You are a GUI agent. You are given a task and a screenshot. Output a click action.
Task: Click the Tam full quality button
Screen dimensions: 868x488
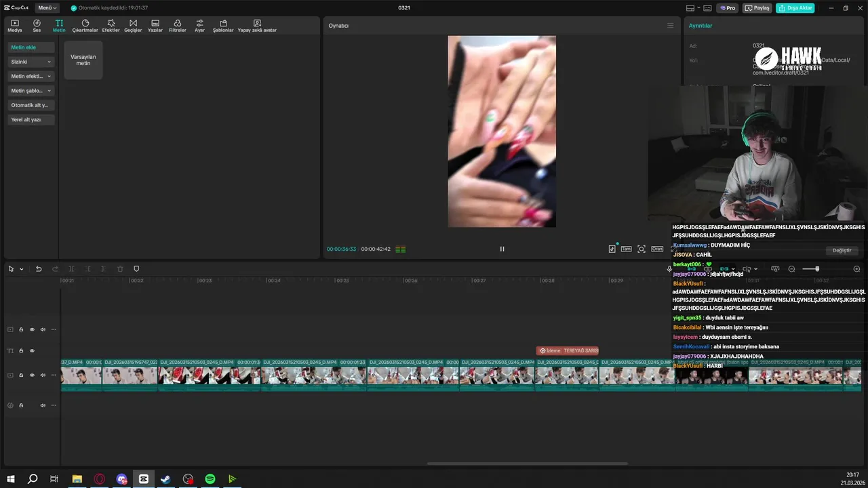[626, 249]
